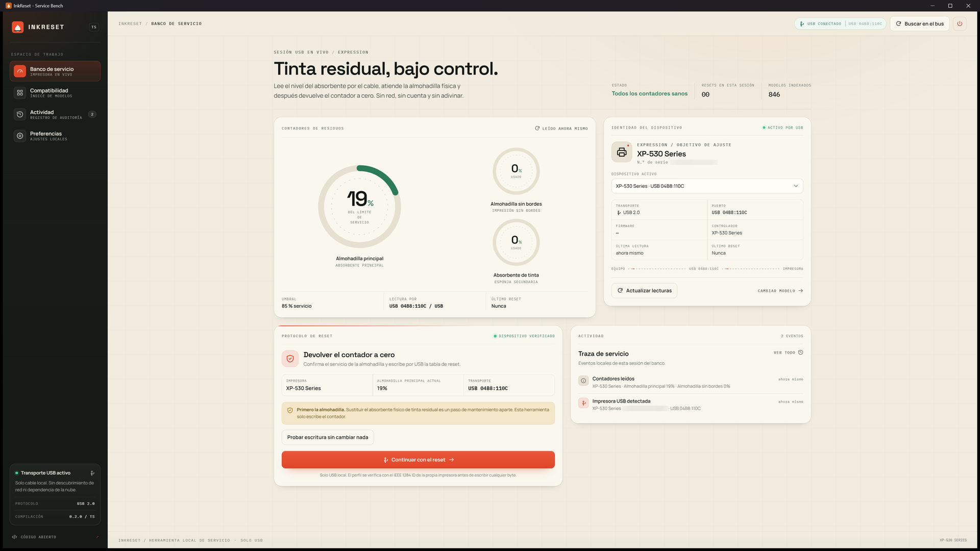
Task: Click the Absorbente de tinta gauge
Action: [x=516, y=242]
